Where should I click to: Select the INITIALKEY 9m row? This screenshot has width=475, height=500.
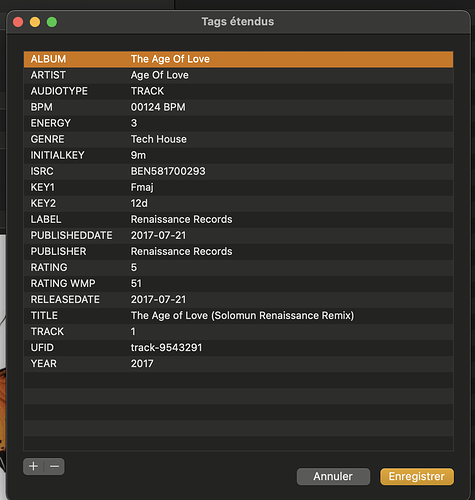pyautogui.click(x=238, y=155)
